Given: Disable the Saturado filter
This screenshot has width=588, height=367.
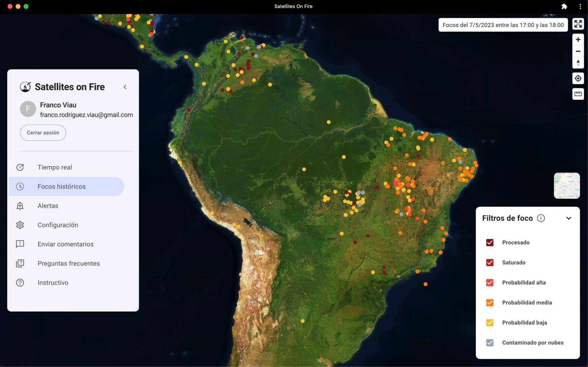Looking at the screenshot, I should [x=489, y=262].
